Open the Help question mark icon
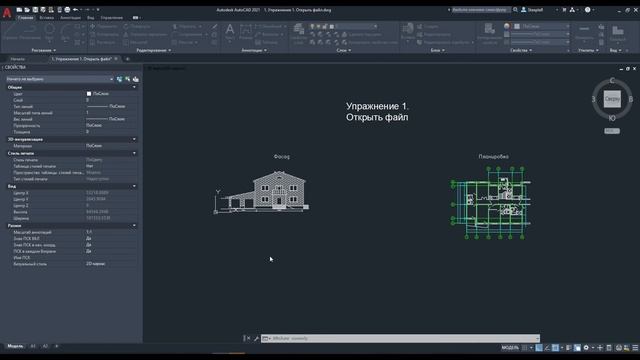Viewport: 640px width, 360px height. pos(588,10)
